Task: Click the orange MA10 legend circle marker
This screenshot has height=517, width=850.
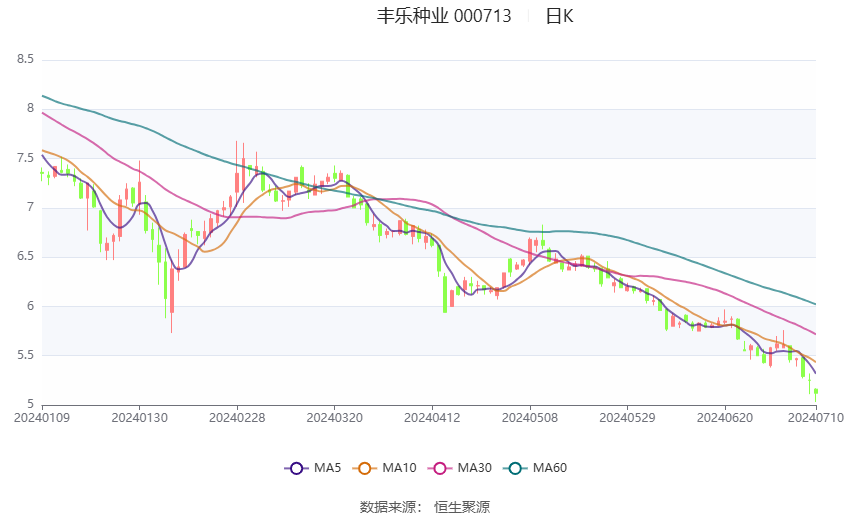Action: pos(365,467)
